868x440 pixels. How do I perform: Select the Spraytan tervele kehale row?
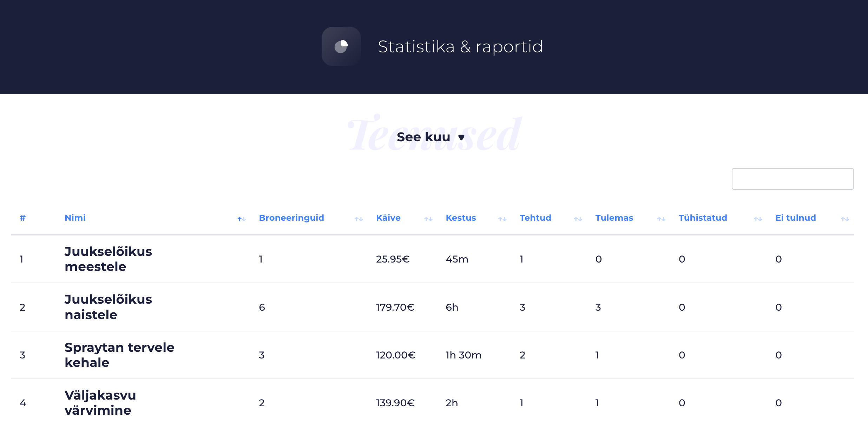(119, 355)
